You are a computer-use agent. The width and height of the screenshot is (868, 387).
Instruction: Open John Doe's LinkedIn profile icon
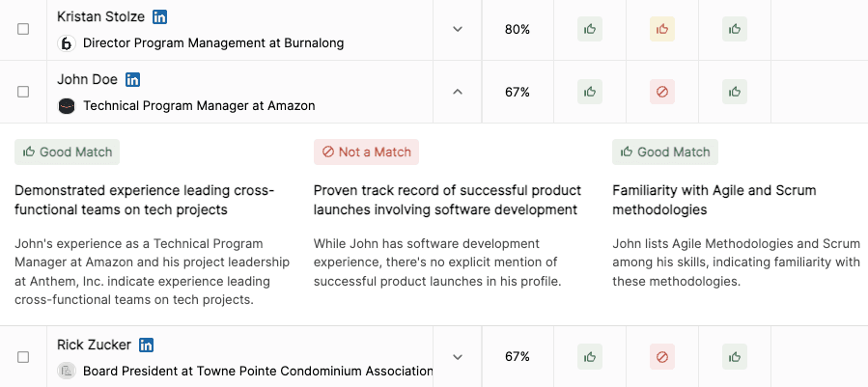point(133,80)
